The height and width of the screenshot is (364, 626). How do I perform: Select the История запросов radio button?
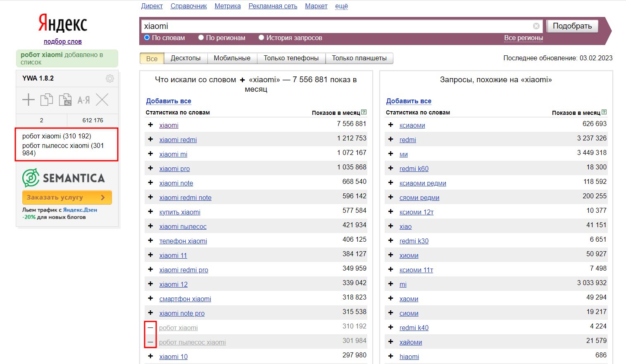[261, 38]
